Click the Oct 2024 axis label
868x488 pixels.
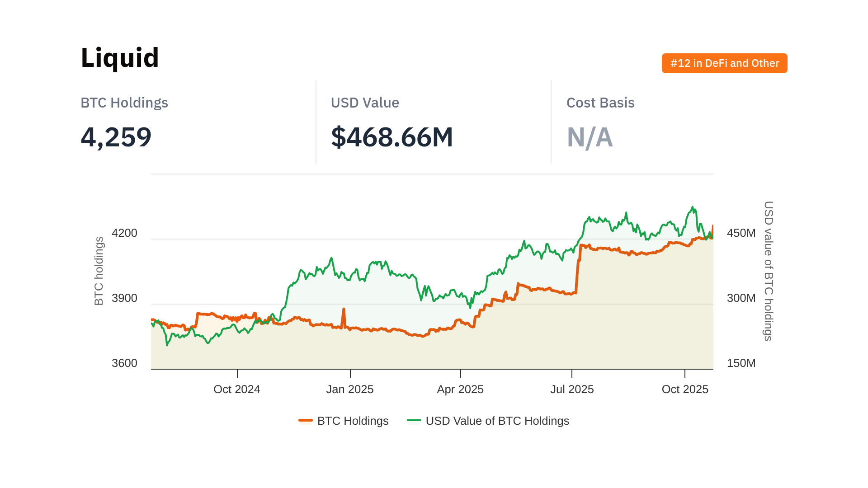coord(236,389)
